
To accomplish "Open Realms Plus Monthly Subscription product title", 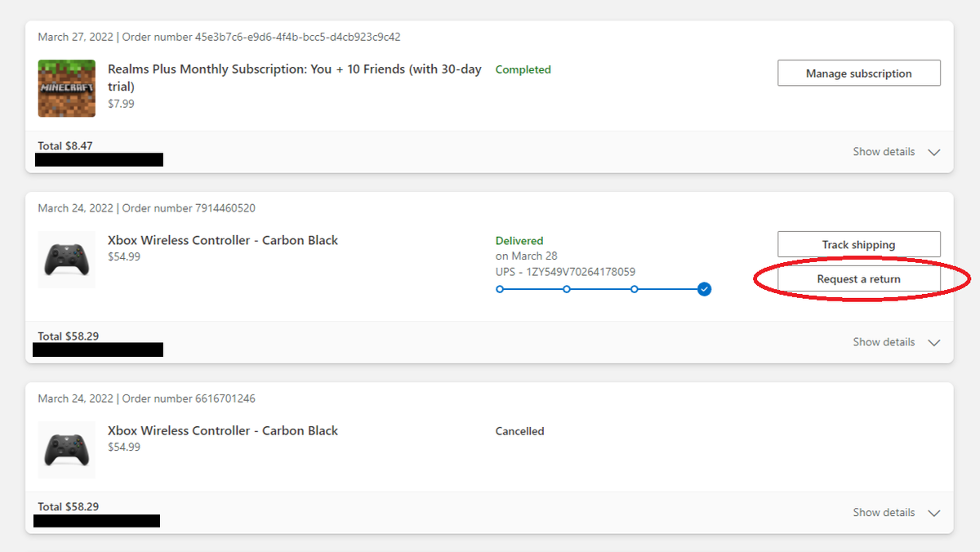I will click(292, 69).
